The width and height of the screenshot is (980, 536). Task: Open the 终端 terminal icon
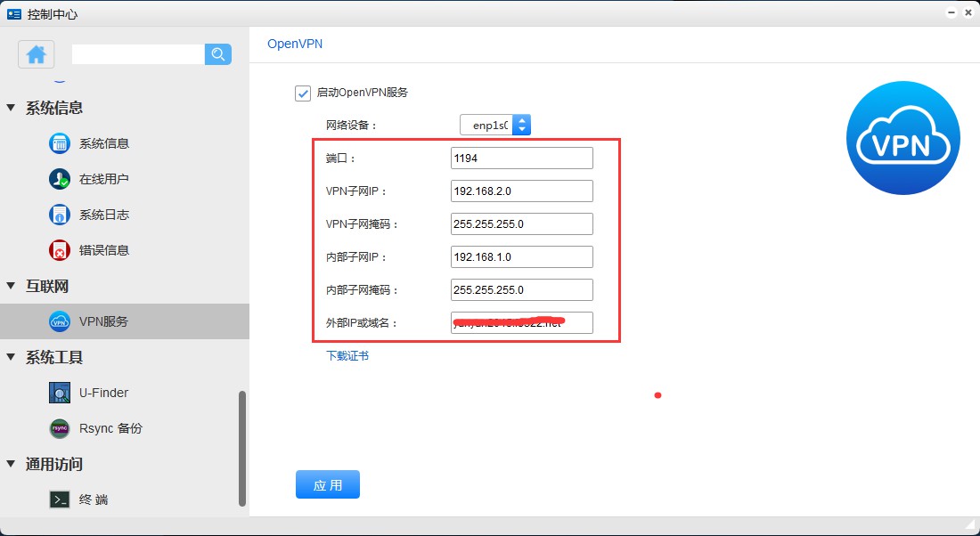pos(60,499)
